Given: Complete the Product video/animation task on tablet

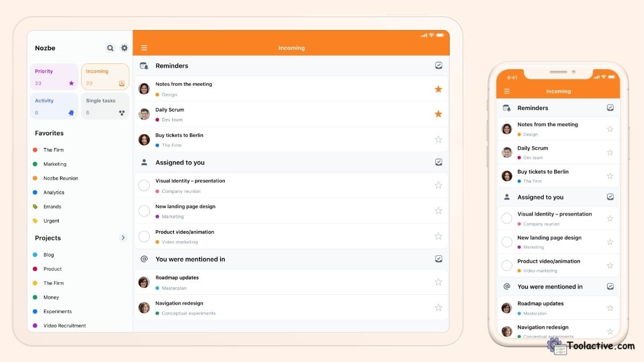Looking at the screenshot, I should coord(144,237).
